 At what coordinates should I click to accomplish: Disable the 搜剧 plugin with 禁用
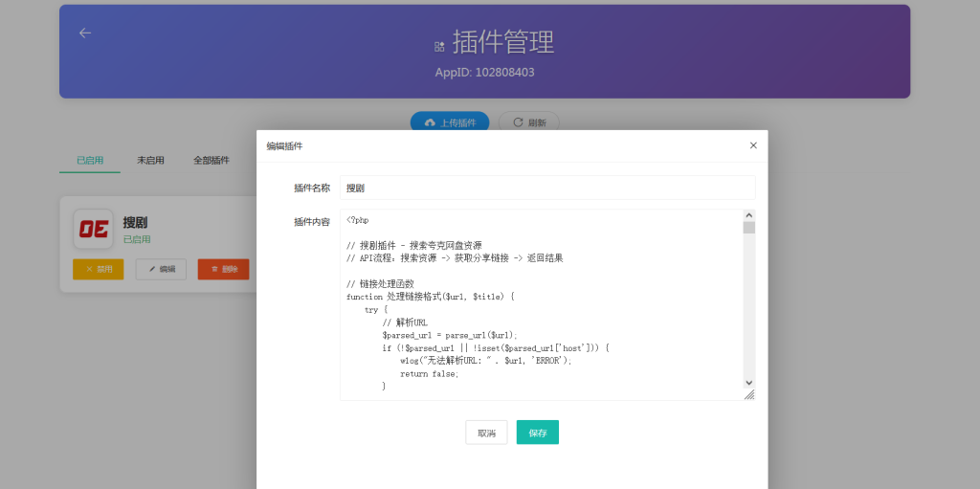coord(99,270)
